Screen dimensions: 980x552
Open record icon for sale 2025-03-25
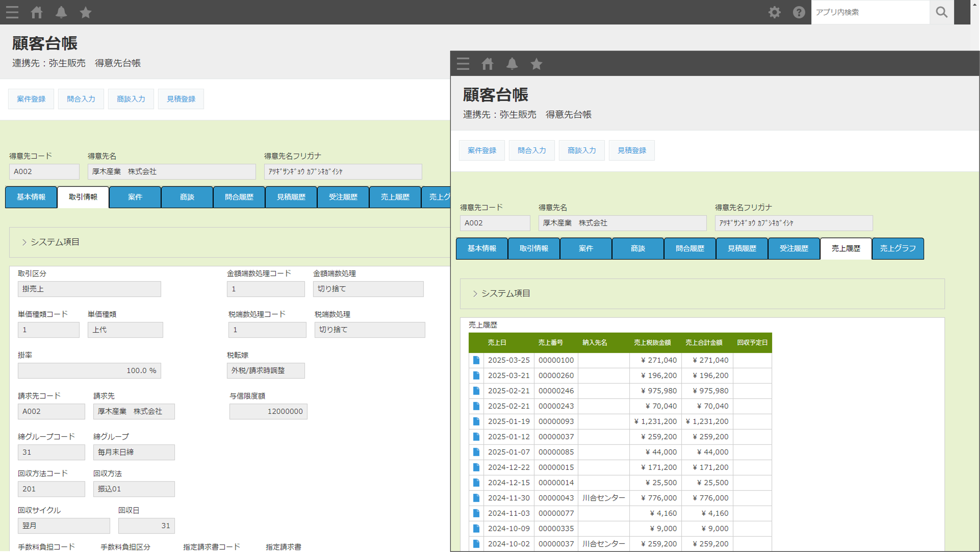coord(476,360)
